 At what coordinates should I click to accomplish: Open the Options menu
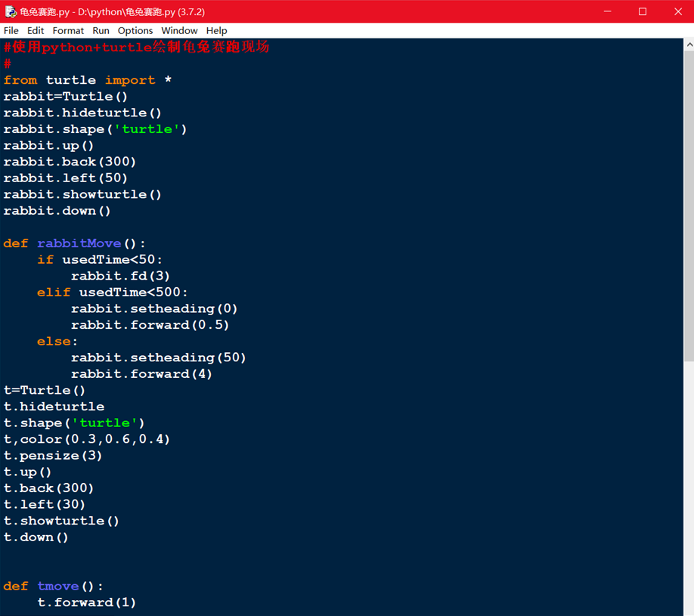[x=135, y=30]
